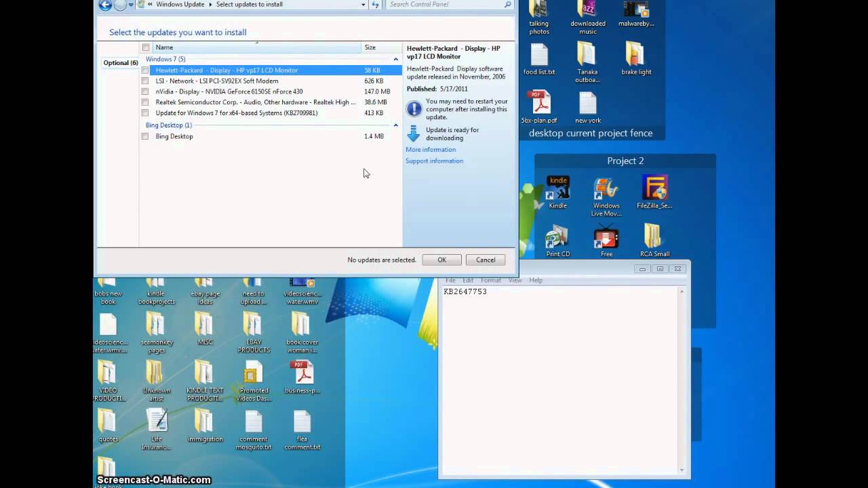
Task: Check the KB2709981 Windows 7 update
Action: [145, 113]
